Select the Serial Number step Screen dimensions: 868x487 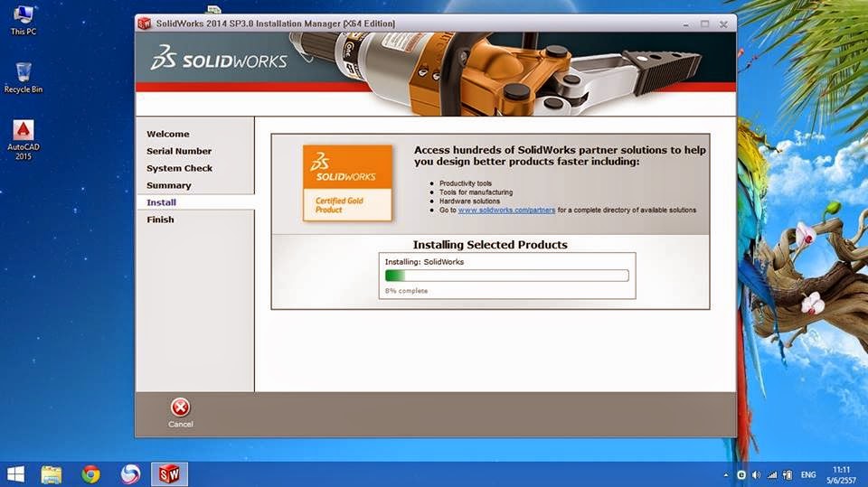click(179, 151)
